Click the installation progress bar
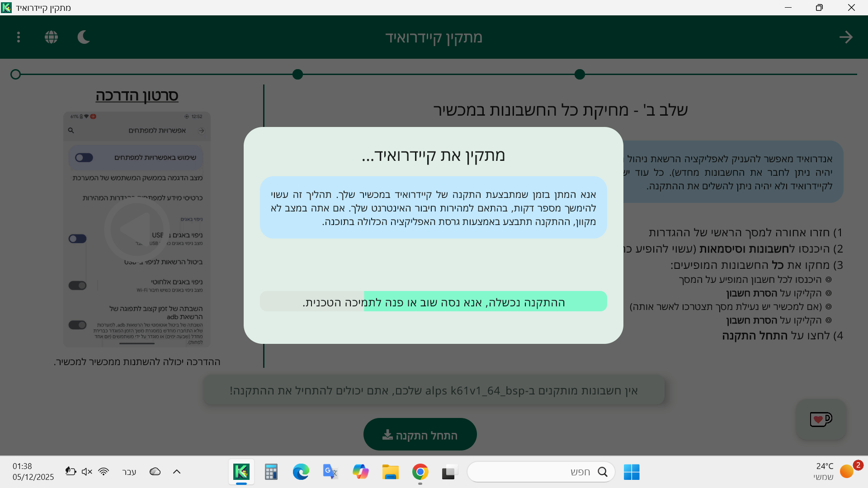Screen dimensions: 868x488 pyautogui.click(x=433, y=301)
